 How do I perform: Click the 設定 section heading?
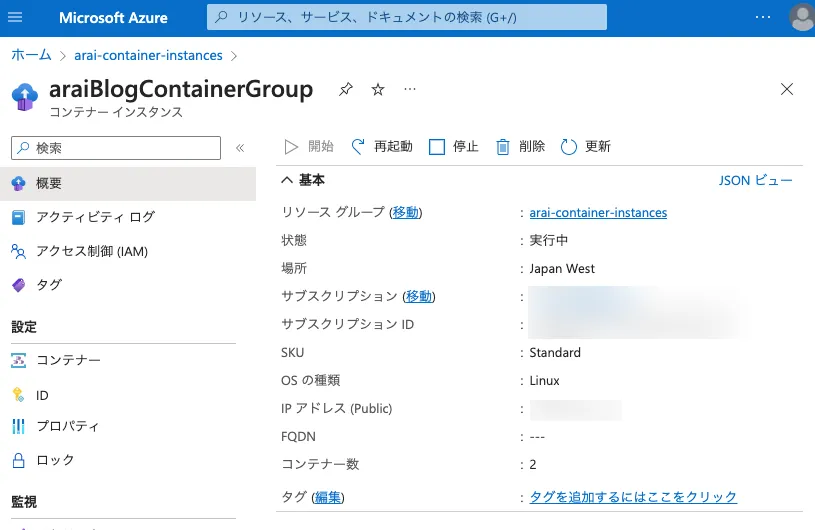pos(24,327)
